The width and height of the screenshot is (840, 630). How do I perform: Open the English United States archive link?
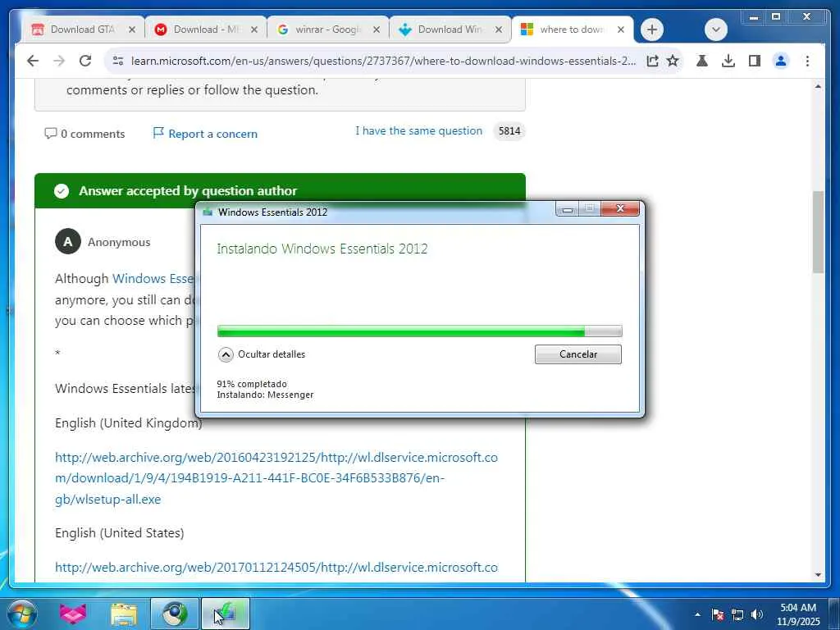276,567
